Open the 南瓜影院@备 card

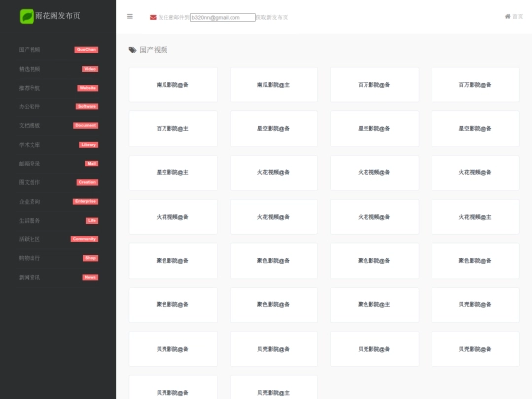coord(173,85)
